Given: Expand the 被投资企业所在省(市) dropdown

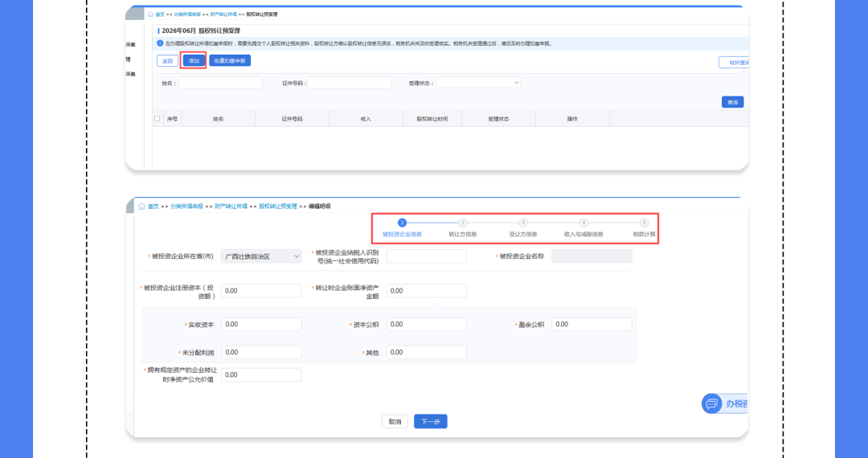Looking at the screenshot, I should (x=261, y=256).
